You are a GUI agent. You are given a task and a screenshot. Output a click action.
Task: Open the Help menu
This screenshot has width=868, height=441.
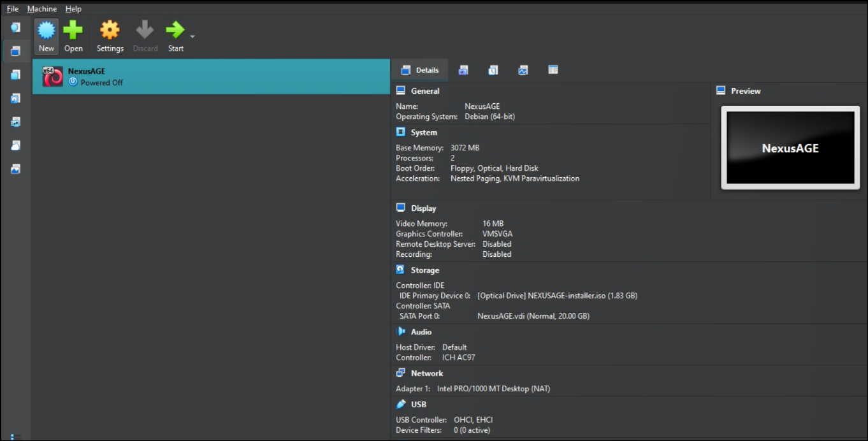pyautogui.click(x=73, y=9)
